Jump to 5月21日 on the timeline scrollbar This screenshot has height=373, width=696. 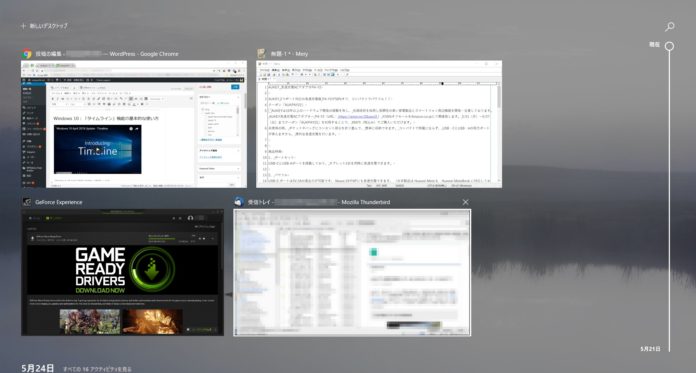pos(650,349)
